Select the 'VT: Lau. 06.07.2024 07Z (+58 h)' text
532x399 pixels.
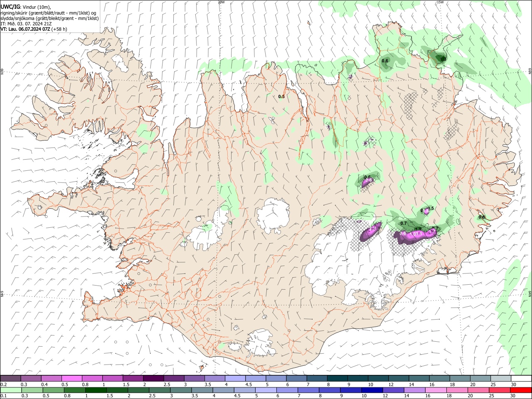pyautogui.click(x=34, y=29)
